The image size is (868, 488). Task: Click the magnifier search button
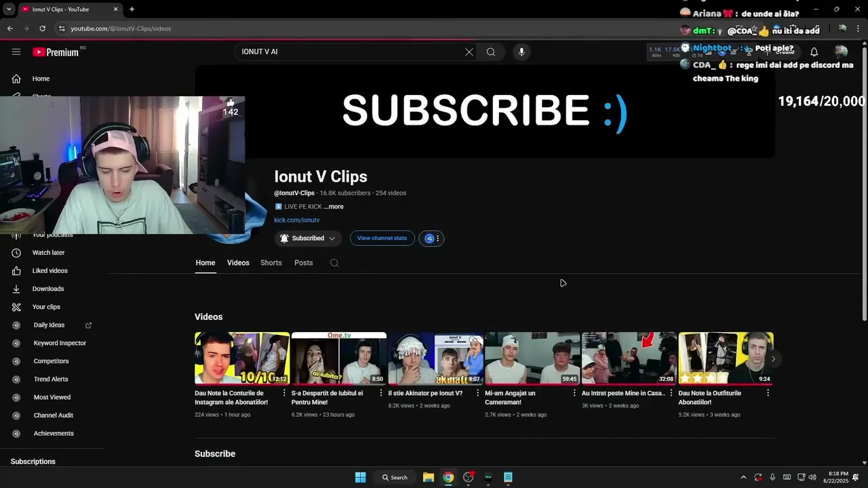click(491, 52)
